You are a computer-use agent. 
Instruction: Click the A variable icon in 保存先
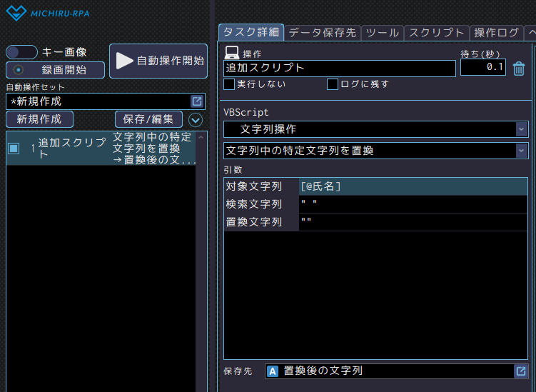[x=272, y=371]
